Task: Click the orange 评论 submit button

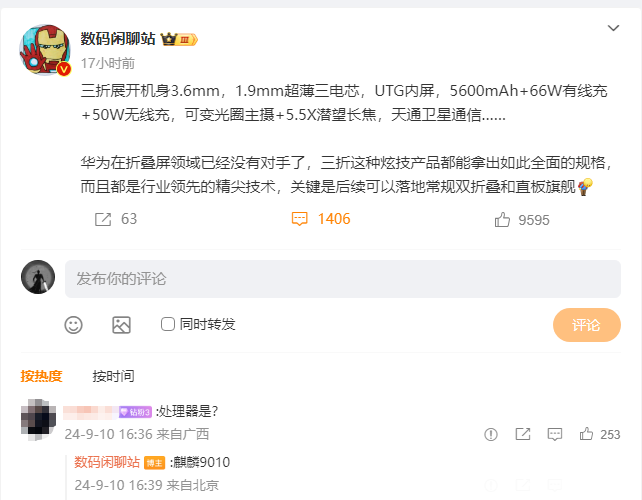Action: (587, 325)
